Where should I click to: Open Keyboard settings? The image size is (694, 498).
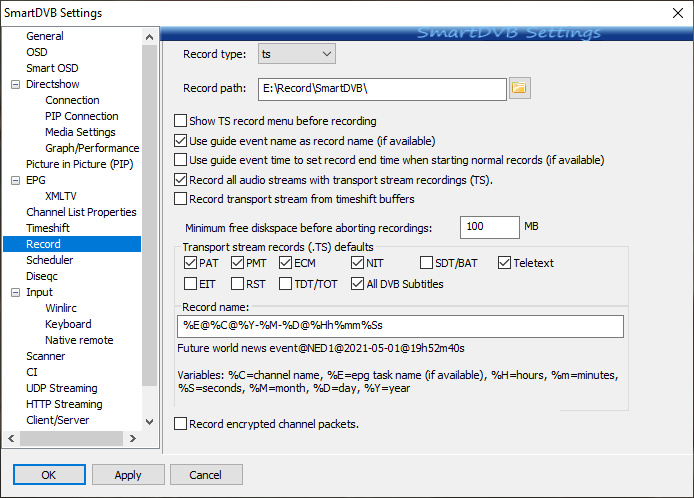point(68,324)
